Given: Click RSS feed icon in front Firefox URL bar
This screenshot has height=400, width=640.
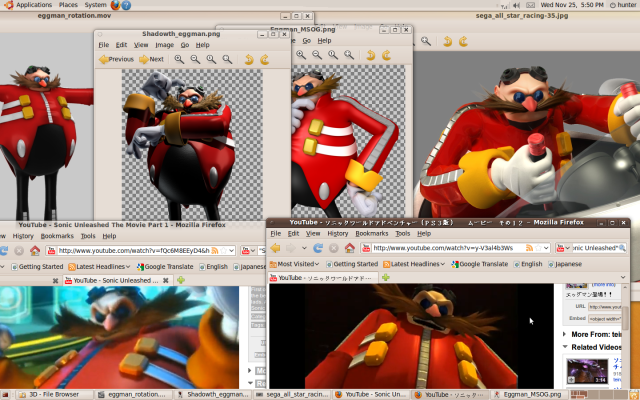Looking at the screenshot, I should 529,248.
